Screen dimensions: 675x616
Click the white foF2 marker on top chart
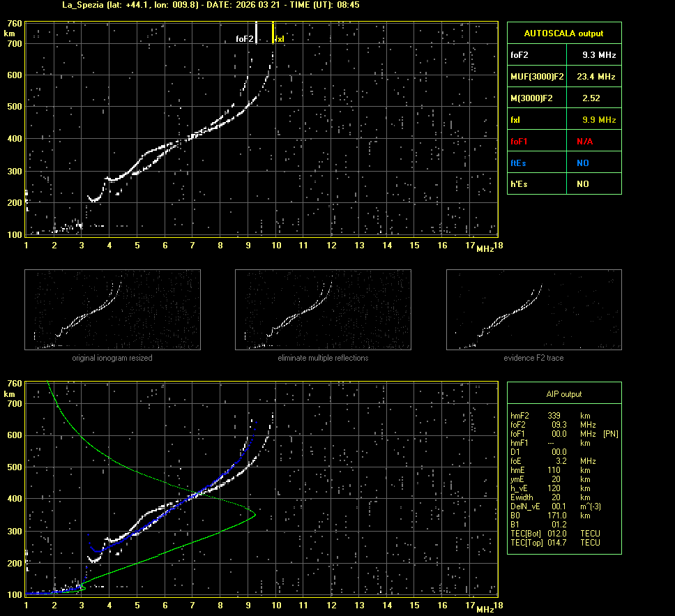click(x=257, y=32)
